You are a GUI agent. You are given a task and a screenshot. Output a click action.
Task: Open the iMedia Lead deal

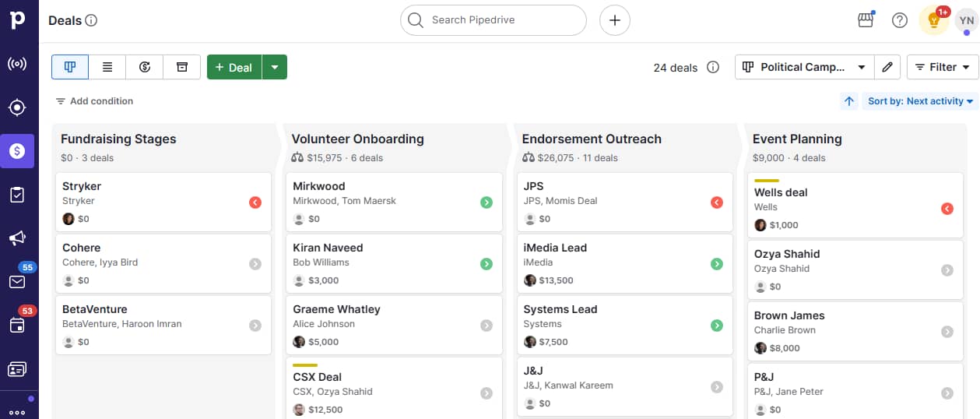pos(624,264)
